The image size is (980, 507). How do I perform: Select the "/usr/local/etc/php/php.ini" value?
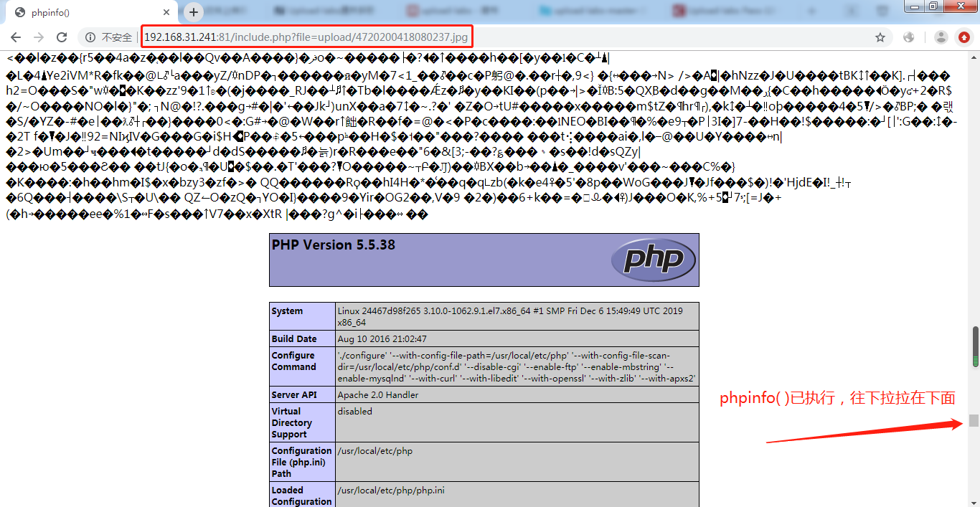coord(391,491)
